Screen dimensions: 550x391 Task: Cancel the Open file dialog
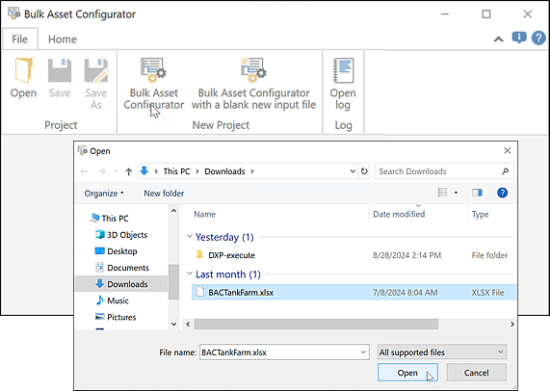point(476,372)
